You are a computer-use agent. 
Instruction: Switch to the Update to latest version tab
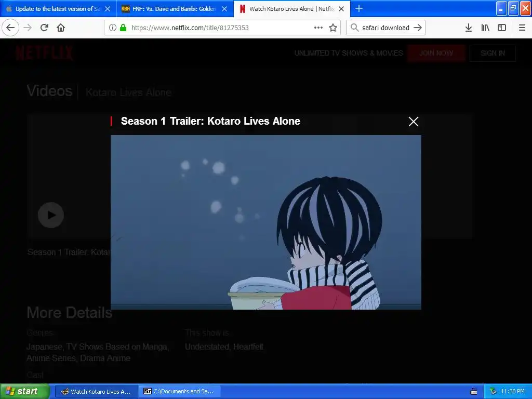(x=58, y=8)
